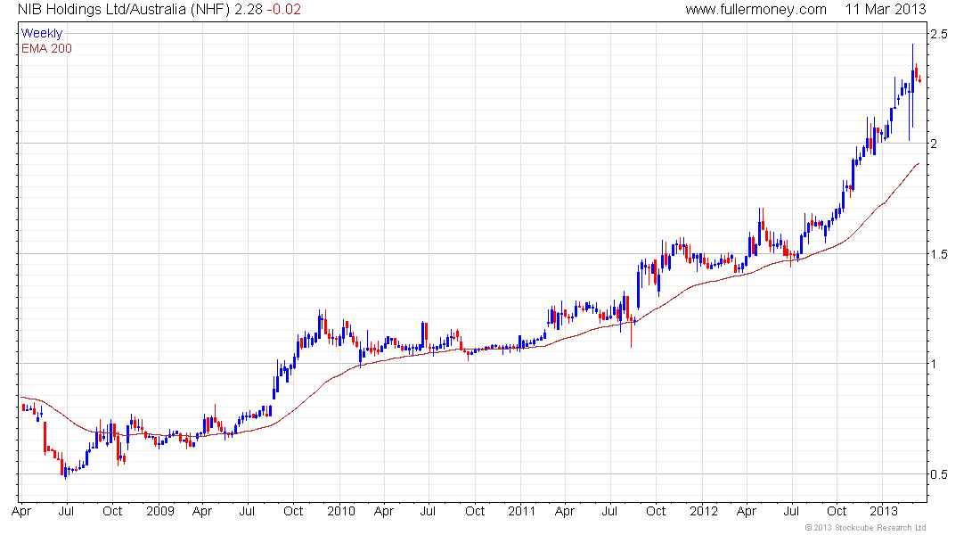Click the Oct label before 2011

coord(475,511)
